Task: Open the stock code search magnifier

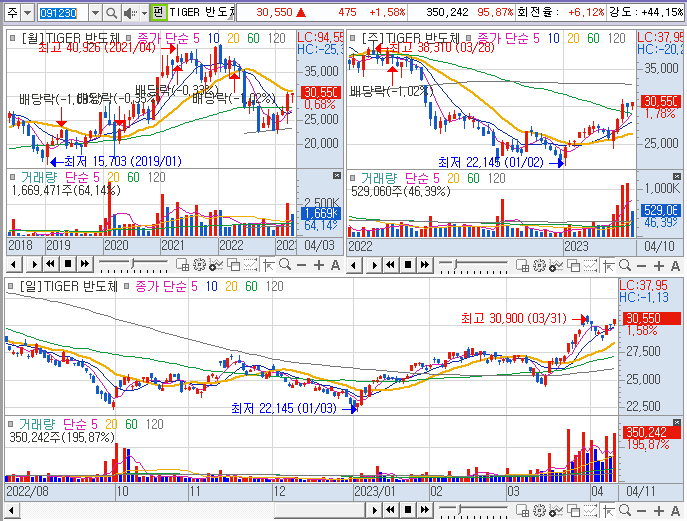Action: click(x=111, y=13)
